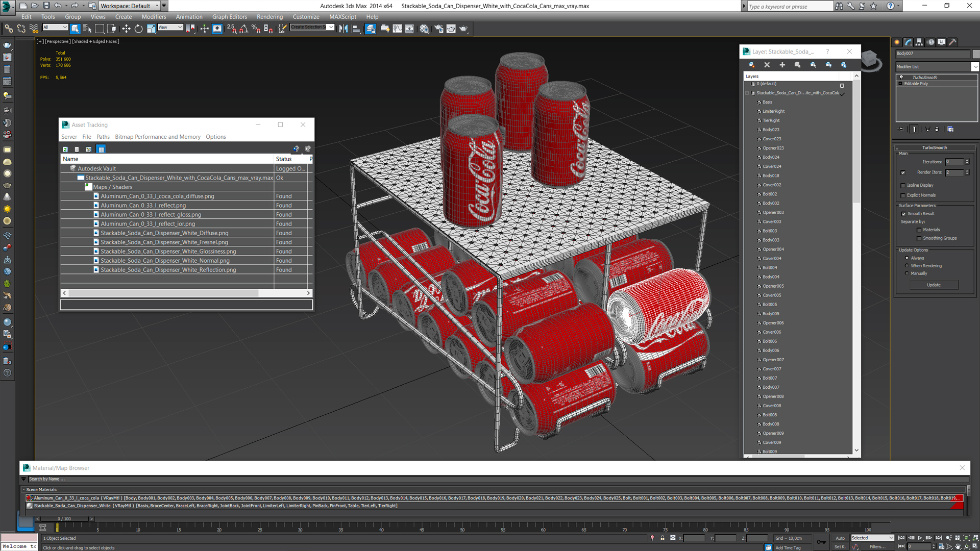Viewport: 980px width, 551px height.
Task: Click the Update button in TurboSmooth
Action: tap(934, 285)
